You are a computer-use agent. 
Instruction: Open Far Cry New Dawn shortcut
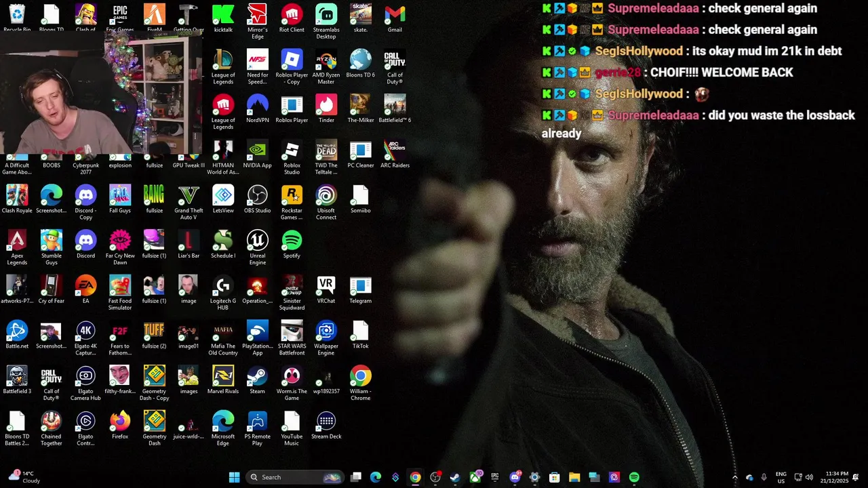[x=120, y=247]
